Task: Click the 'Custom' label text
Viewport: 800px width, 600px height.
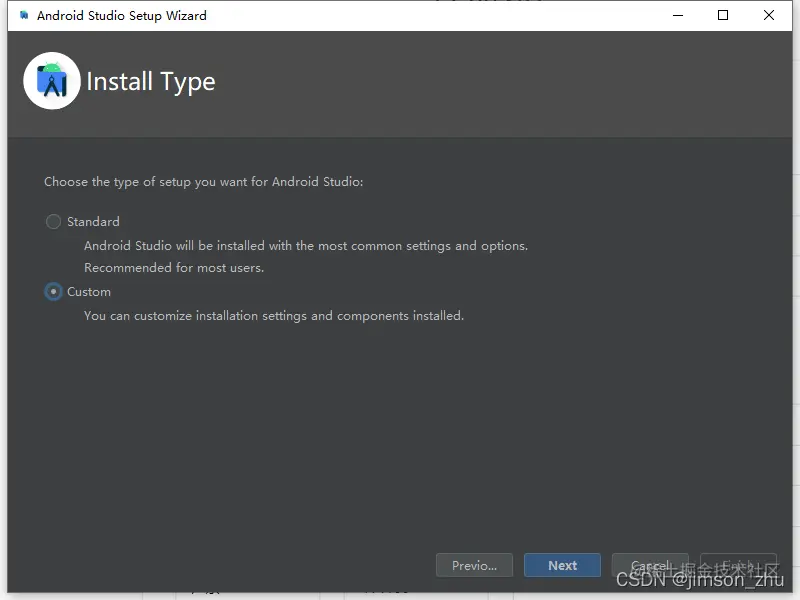Action: [x=89, y=292]
